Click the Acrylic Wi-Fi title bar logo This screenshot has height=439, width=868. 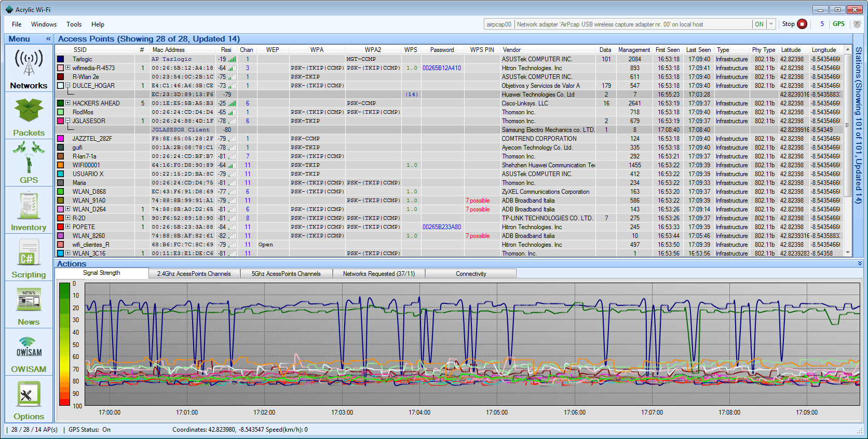tap(9, 9)
